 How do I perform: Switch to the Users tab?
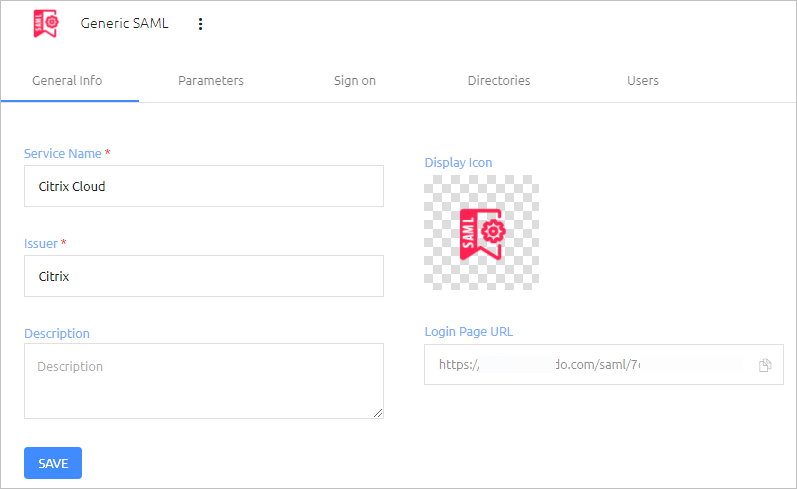click(642, 81)
